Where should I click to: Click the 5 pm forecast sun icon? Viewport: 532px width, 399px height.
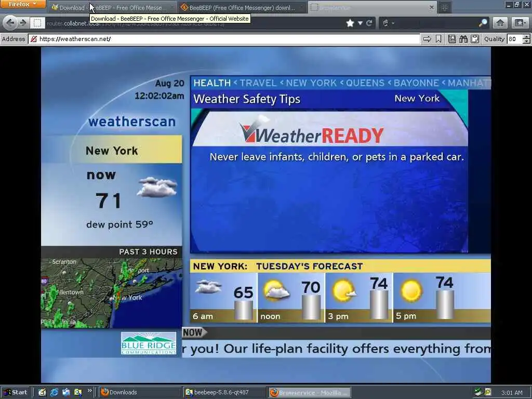(x=411, y=290)
